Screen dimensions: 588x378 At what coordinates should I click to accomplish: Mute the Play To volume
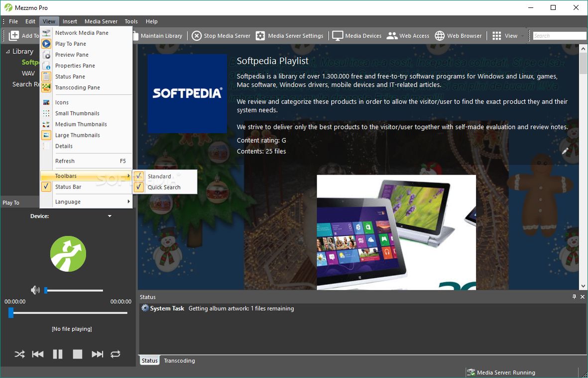point(35,290)
